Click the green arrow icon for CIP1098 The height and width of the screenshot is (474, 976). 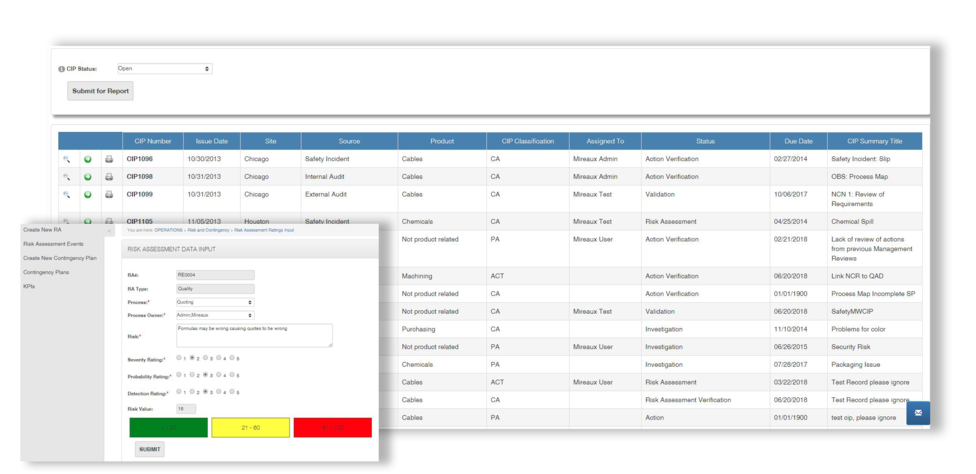click(x=88, y=177)
